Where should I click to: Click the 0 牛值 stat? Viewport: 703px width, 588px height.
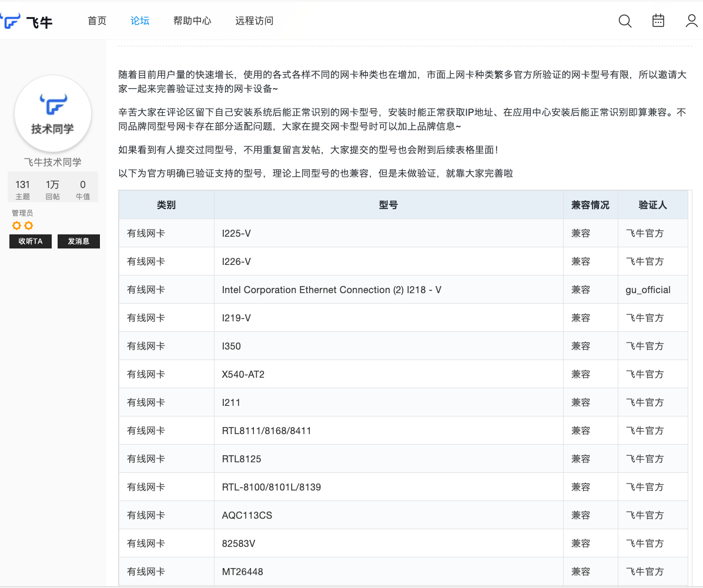tap(83, 190)
